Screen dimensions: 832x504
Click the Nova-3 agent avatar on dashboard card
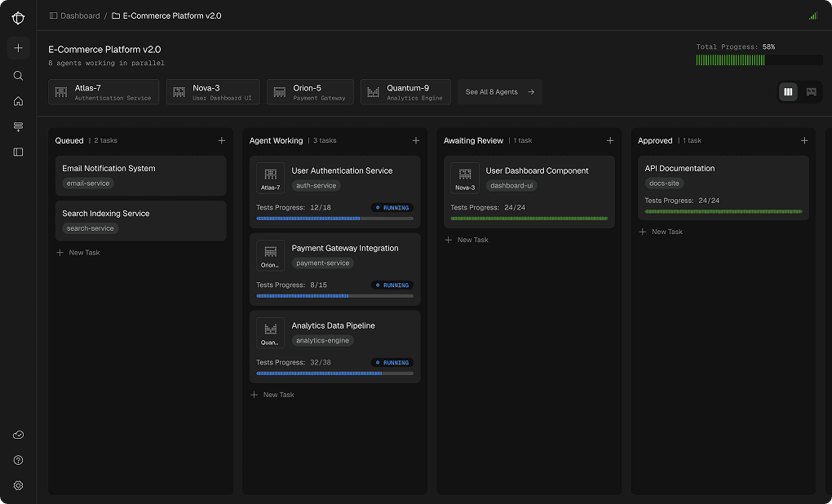tap(465, 177)
